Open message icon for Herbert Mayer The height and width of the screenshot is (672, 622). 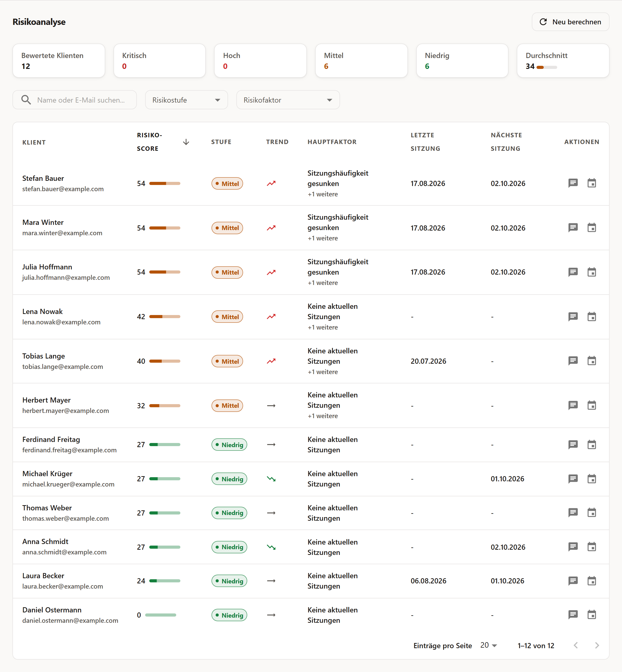point(573,405)
